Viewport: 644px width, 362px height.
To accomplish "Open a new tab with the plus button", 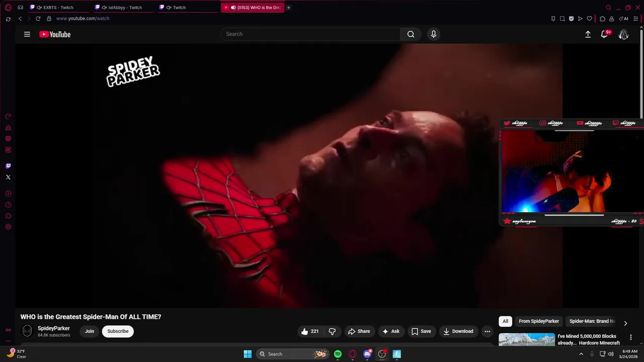I will [288, 8].
